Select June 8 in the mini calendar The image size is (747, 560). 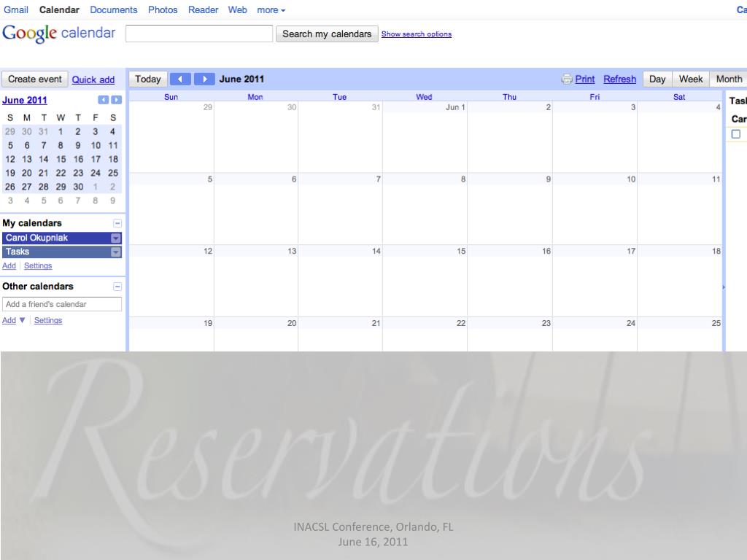click(61, 145)
